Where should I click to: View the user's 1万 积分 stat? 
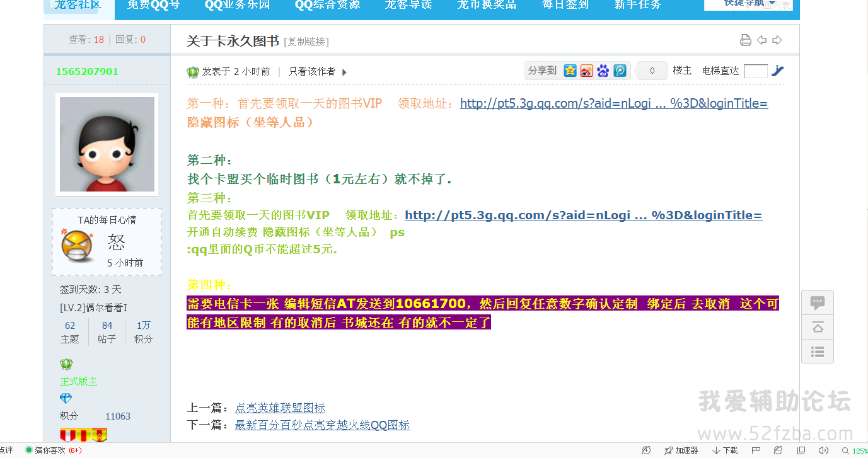(143, 332)
